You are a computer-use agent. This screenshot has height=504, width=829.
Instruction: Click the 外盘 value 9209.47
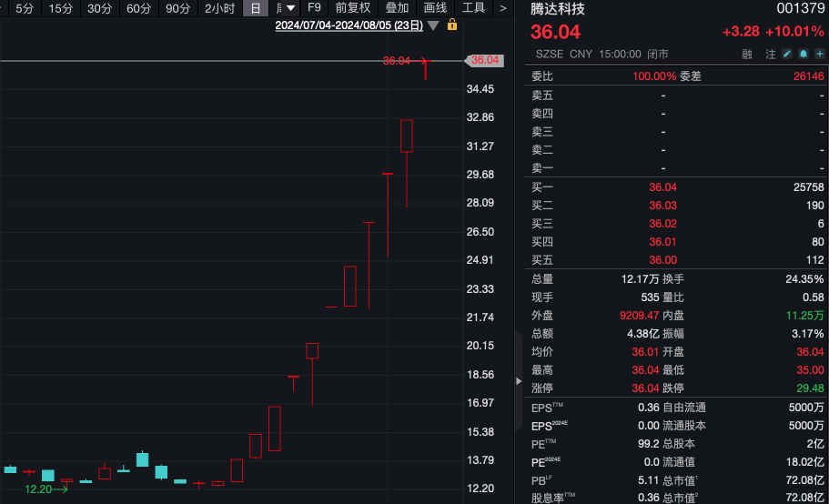639,316
